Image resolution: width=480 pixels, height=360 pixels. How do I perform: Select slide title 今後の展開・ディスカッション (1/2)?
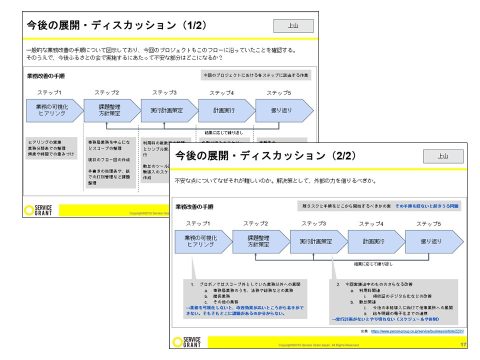pos(117,25)
